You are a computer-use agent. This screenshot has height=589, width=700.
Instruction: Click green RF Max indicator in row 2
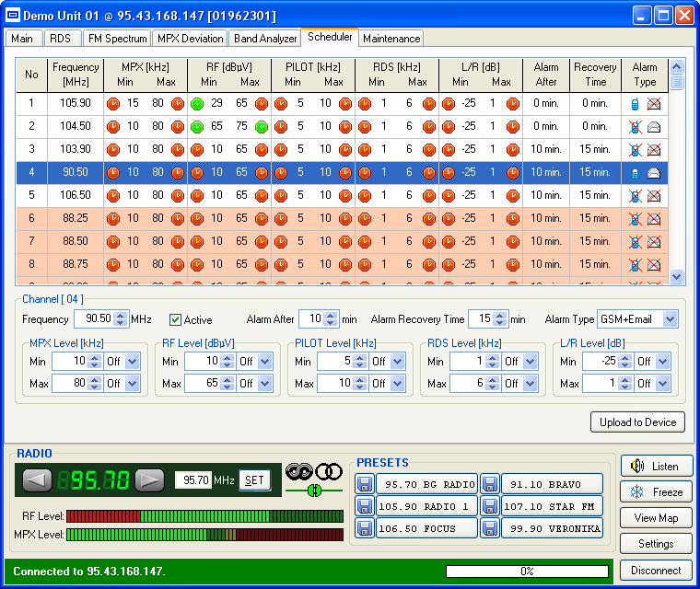pyautogui.click(x=262, y=126)
